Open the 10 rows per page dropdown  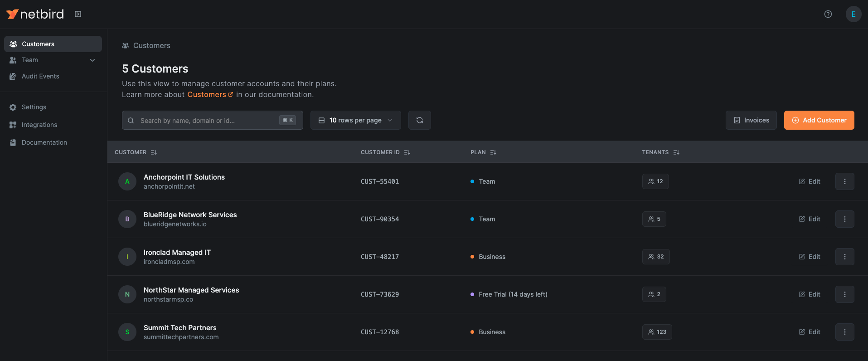click(x=356, y=120)
